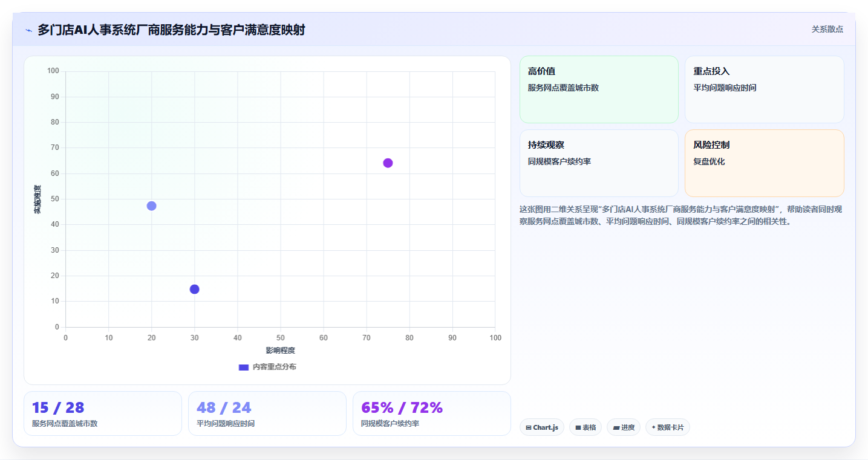Viewport: 868px width, 460px height.
Task: Click the 48 / 24 value
Action: pyautogui.click(x=224, y=407)
